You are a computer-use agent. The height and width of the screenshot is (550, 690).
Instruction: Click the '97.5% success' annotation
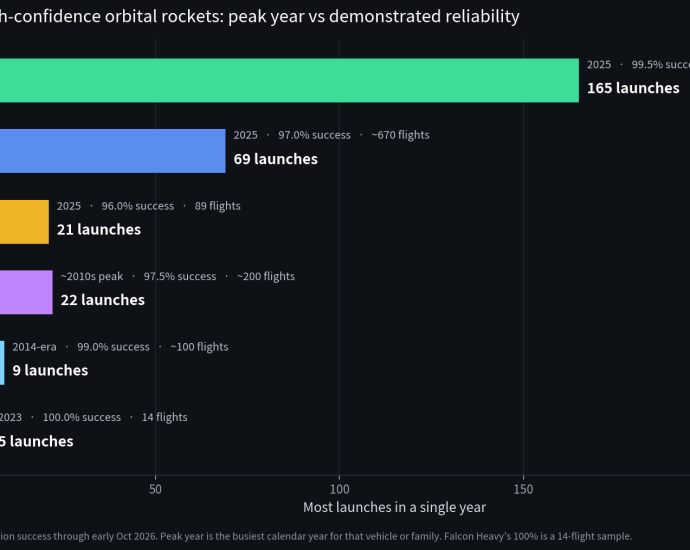(x=180, y=276)
